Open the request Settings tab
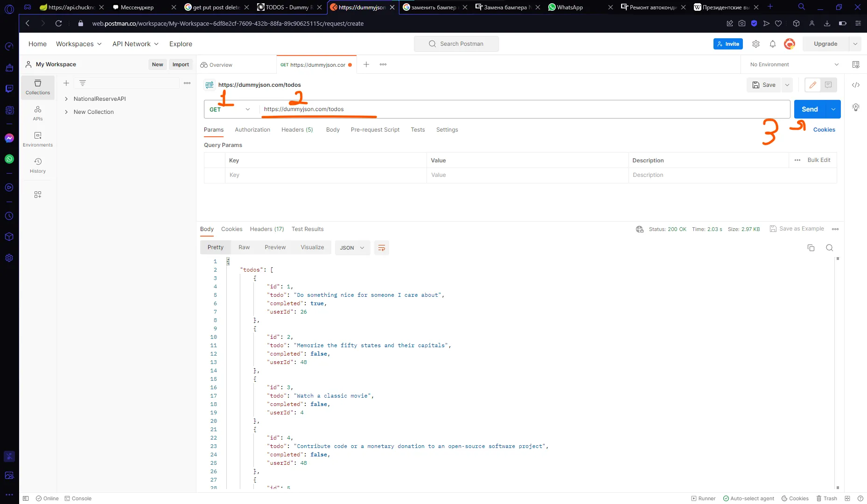The width and height of the screenshot is (867, 504). pyautogui.click(x=447, y=130)
